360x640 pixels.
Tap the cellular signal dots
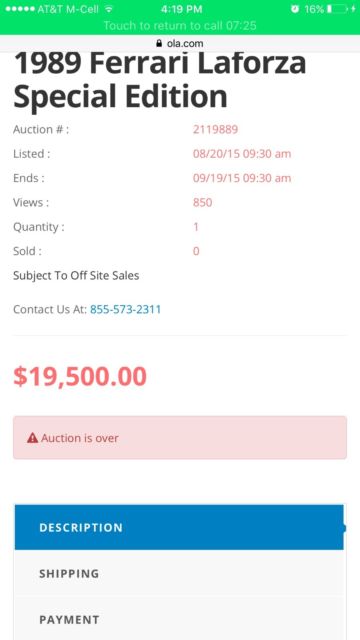20,9
